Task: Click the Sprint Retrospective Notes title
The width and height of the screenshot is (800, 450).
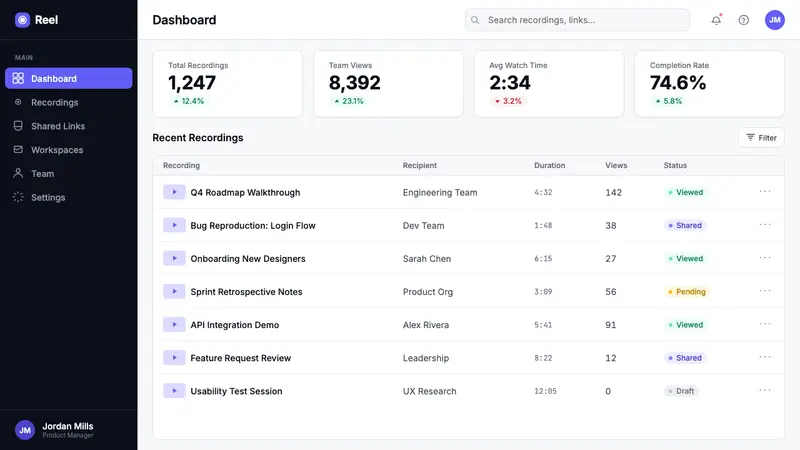Action: pyautogui.click(x=246, y=292)
